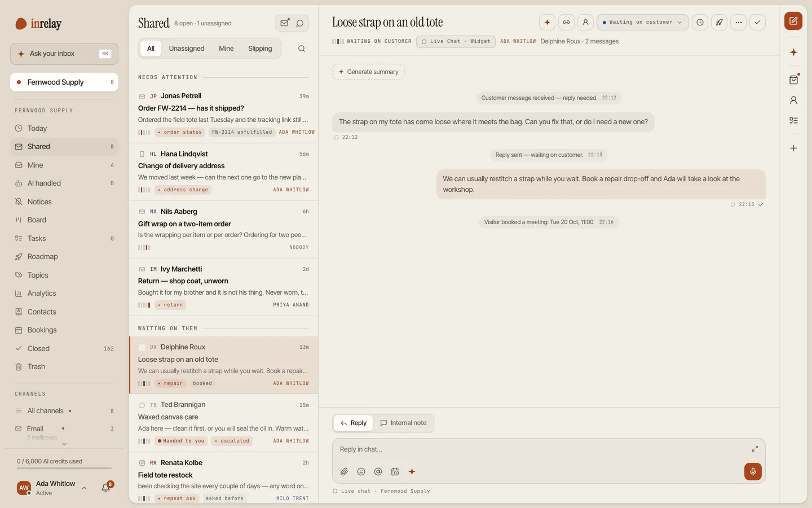Filter inbox by chat bubble icon

pos(300,23)
